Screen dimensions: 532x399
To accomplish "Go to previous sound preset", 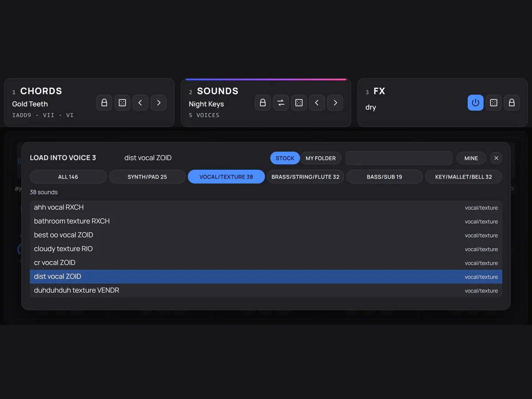I will (x=317, y=103).
